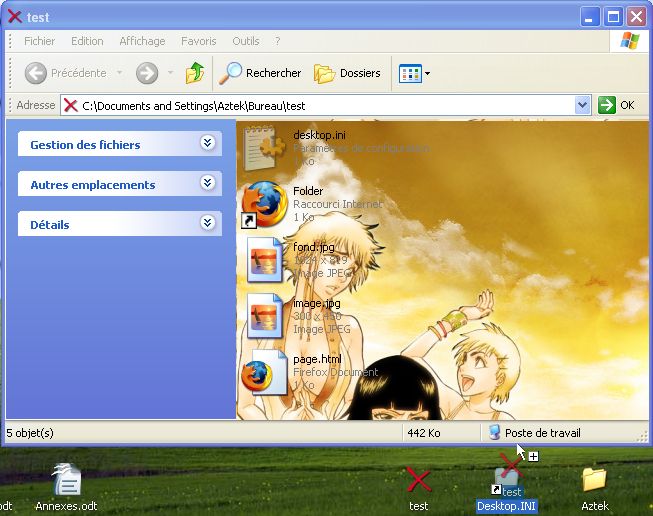Image resolution: width=653 pixels, height=516 pixels.
Task: Expand the Gestion des fichiers panel
Action: [x=207, y=144]
